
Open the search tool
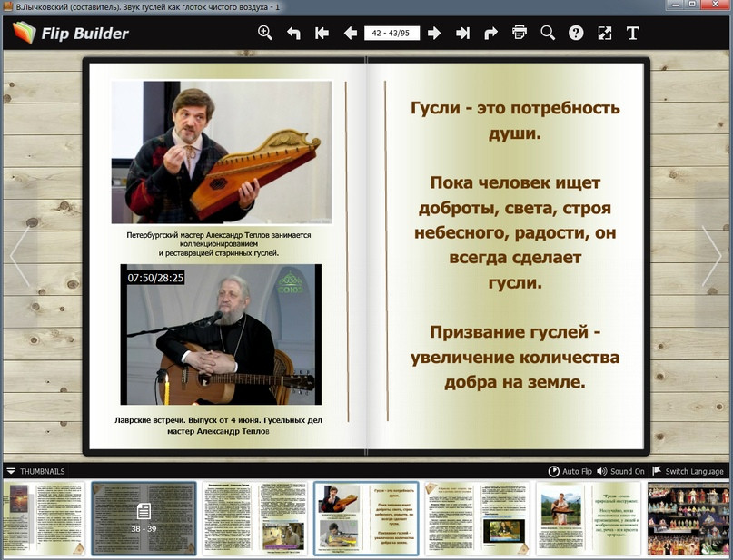tap(548, 34)
